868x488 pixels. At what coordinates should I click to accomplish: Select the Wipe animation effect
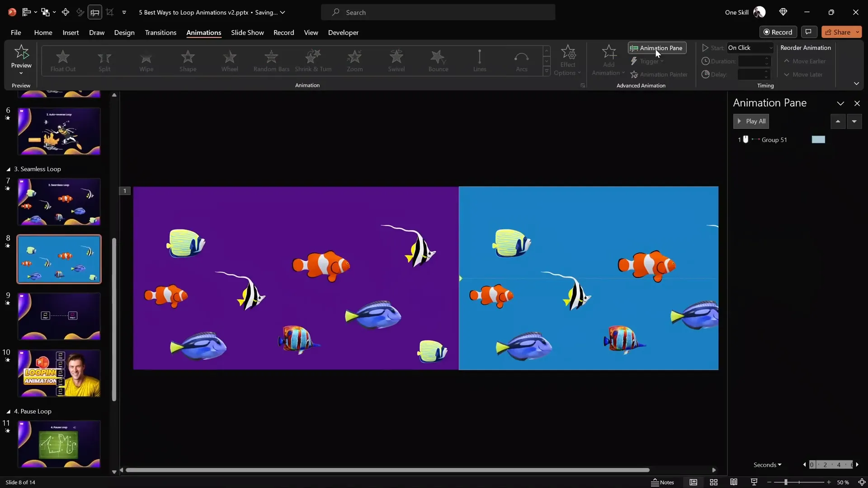(146, 61)
